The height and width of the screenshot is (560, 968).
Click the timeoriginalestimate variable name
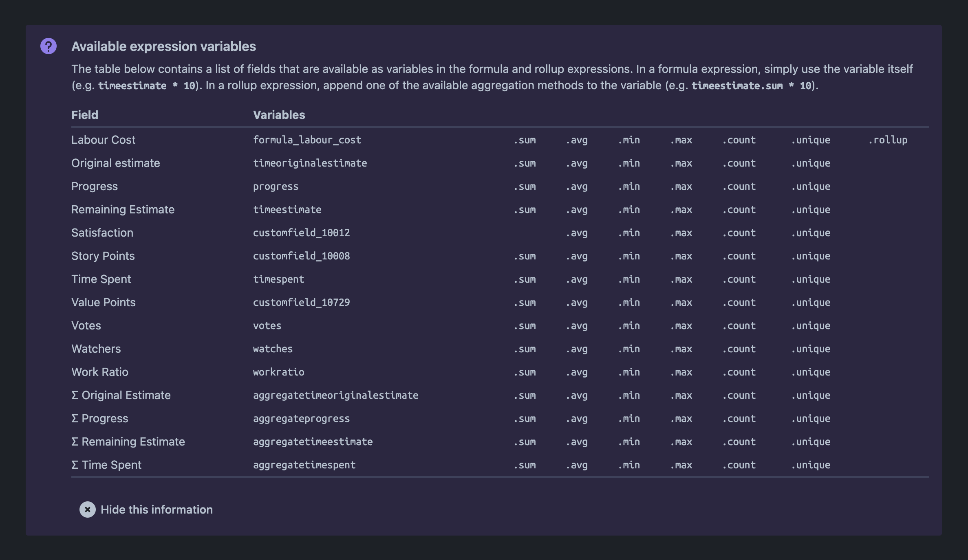[x=310, y=163]
